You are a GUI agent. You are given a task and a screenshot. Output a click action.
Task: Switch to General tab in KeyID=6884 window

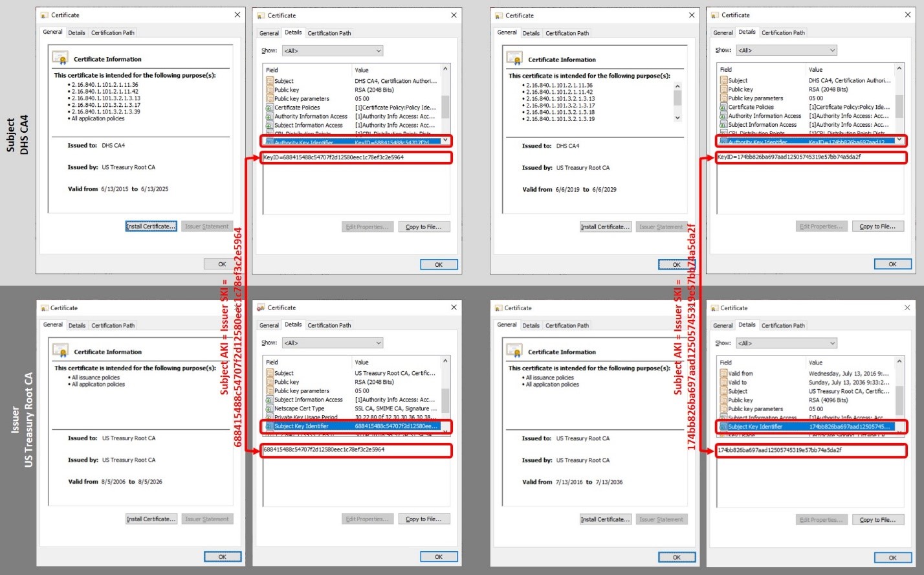coord(269,33)
